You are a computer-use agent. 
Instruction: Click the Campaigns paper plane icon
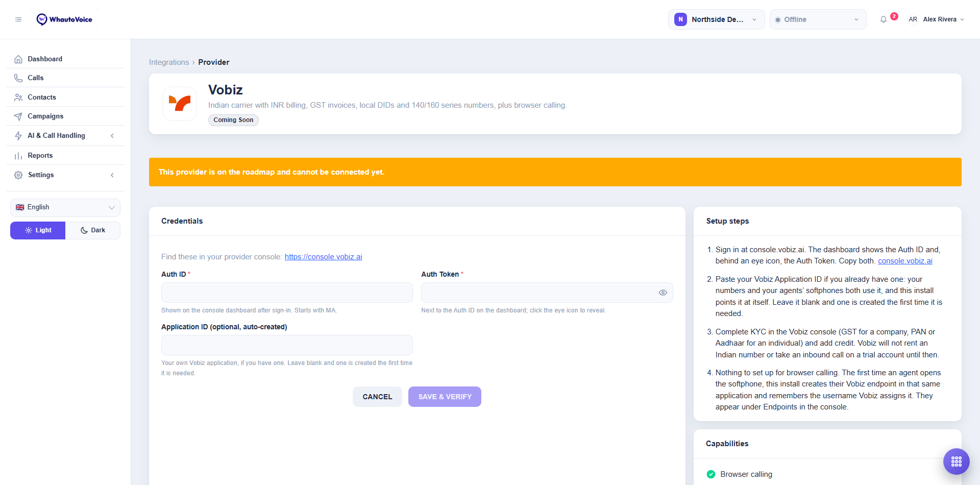[18, 116]
